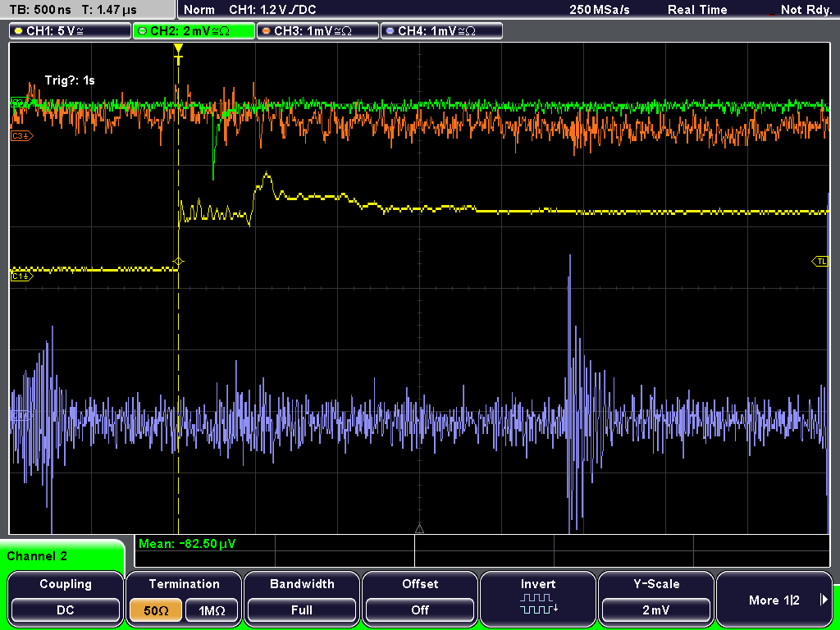
Task: Click the 250 MSa/s sample rate readout
Action: tap(600, 10)
